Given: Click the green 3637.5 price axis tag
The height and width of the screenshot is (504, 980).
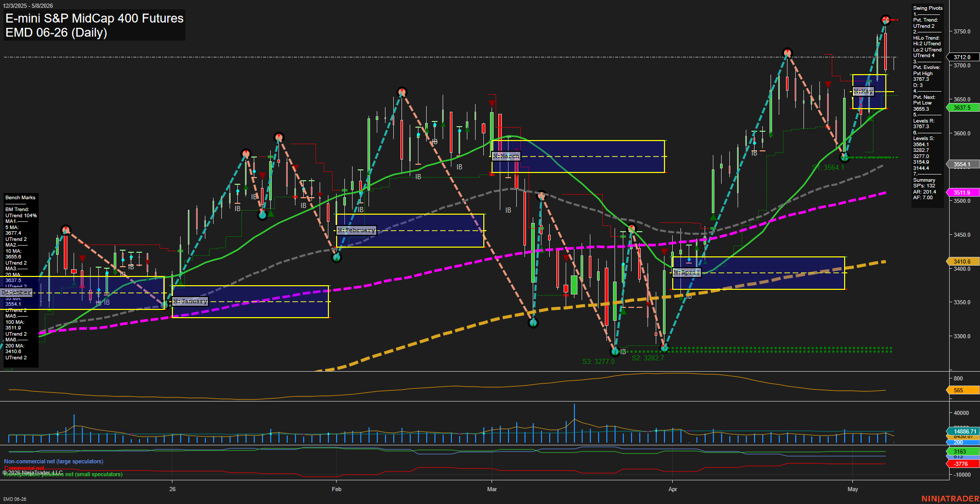Looking at the screenshot, I should coord(962,108).
